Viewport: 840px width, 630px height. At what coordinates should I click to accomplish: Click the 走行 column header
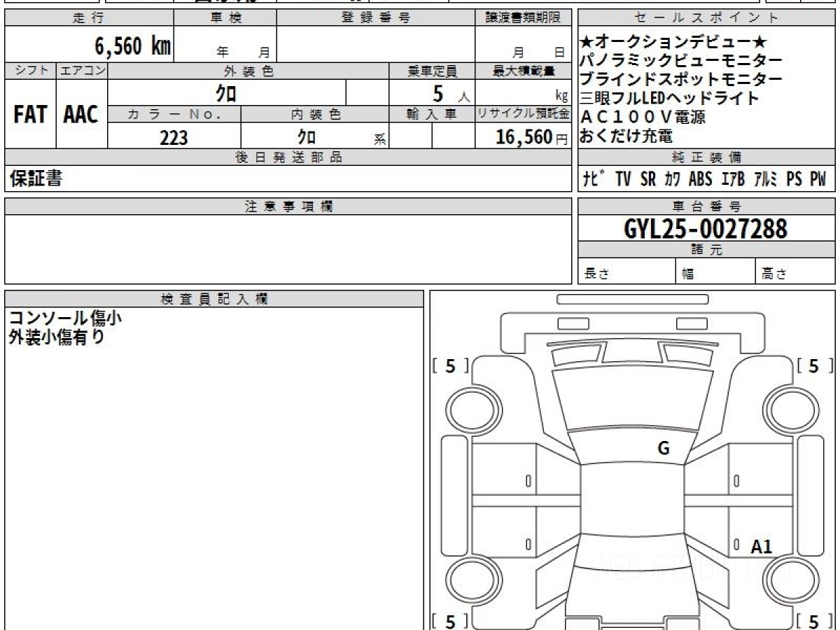click(x=89, y=18)
